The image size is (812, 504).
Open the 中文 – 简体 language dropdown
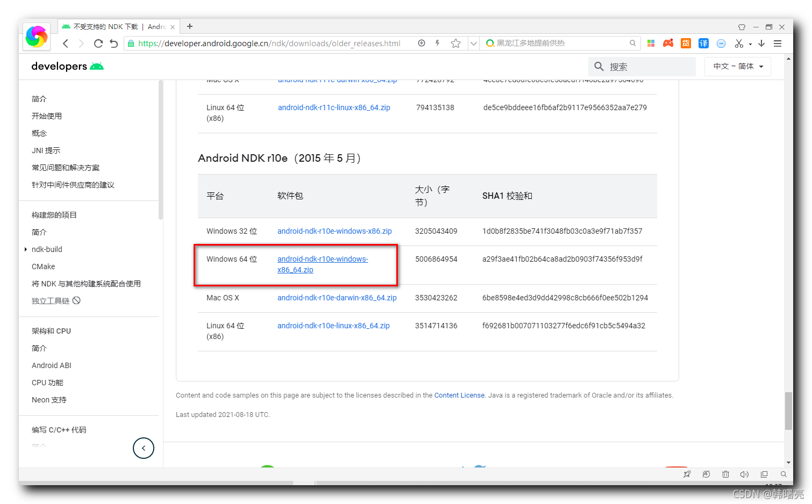(x=737, y=67)
